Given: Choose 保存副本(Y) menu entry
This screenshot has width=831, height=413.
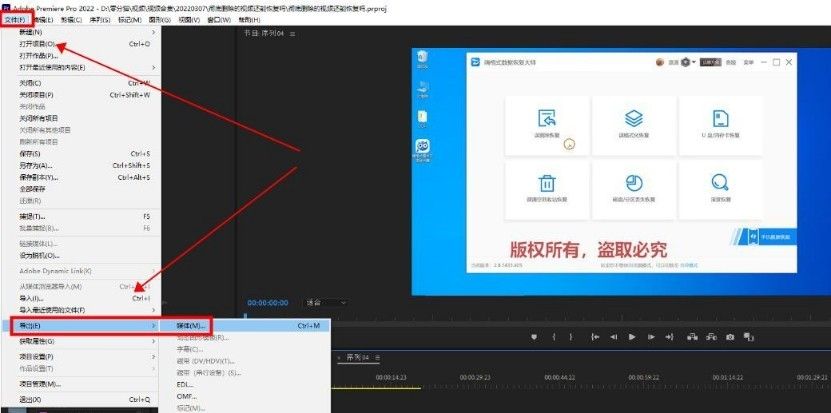Looking at the screenshot, I should 82,177.
